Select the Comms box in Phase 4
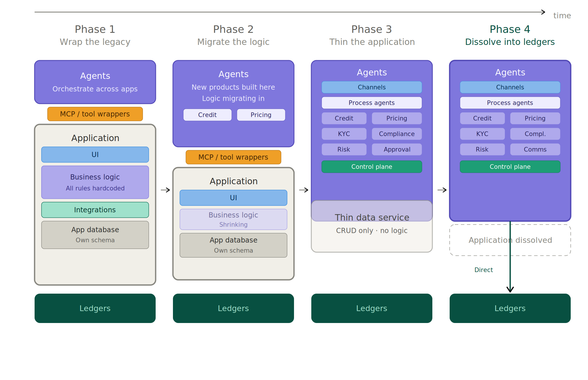 tap(535, 149)
